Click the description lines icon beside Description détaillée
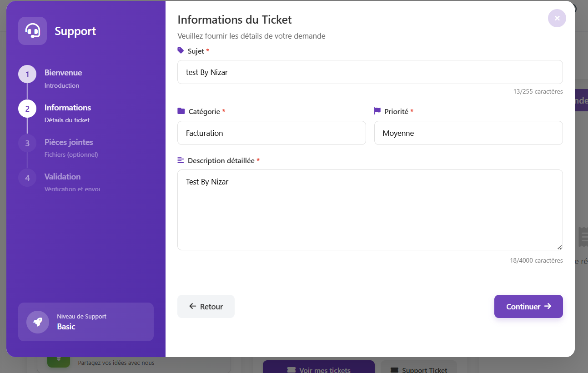The height and width of the screenshot is (373, 588). [180, 160]
